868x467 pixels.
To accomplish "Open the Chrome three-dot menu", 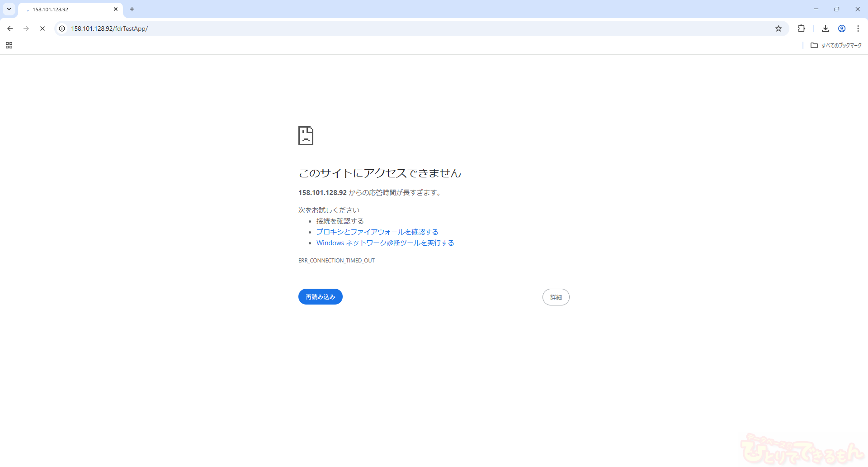I will coord(858,29).
